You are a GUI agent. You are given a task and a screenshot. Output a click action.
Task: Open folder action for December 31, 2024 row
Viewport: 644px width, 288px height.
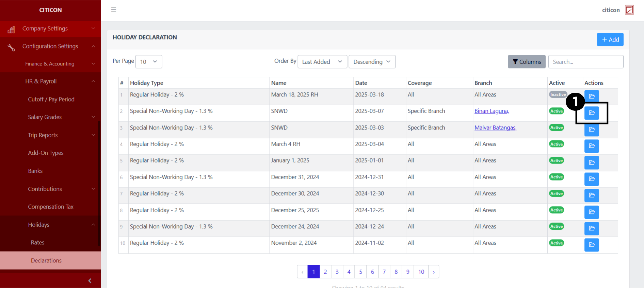click(592, 179)
